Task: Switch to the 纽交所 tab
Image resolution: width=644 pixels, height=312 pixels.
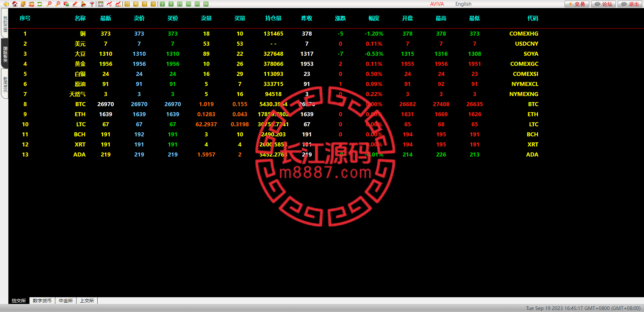Action: coord(19,301)
